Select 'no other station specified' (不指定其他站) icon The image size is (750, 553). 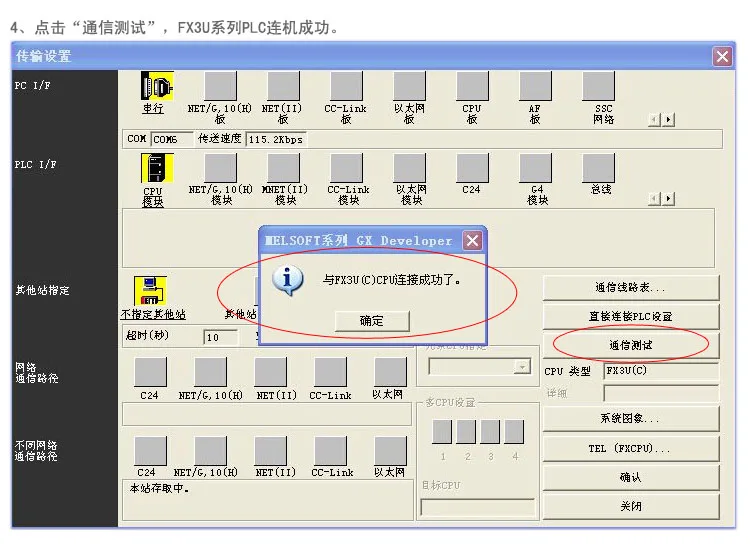[150, 290]
